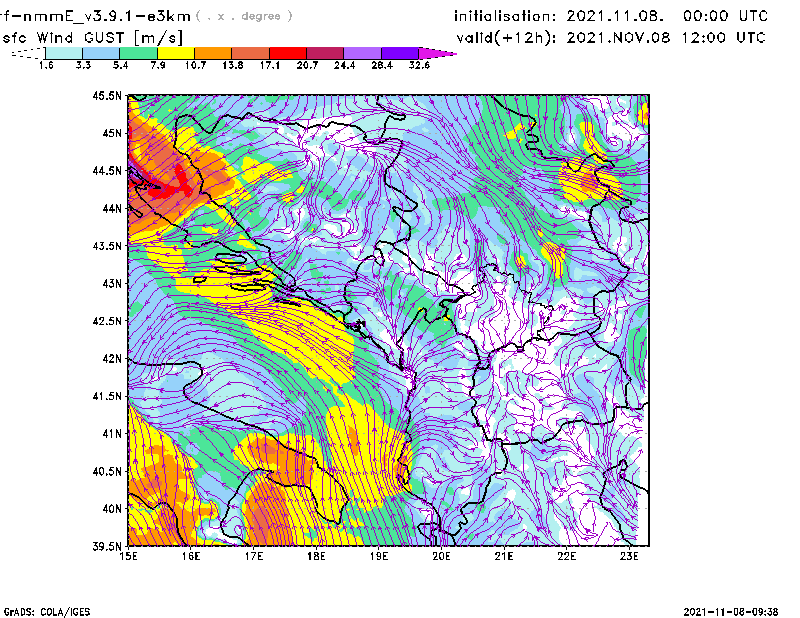Click the 44N latitude label
Image resolution: width=800 pixels, height=618 pixels.
(112, 208)
